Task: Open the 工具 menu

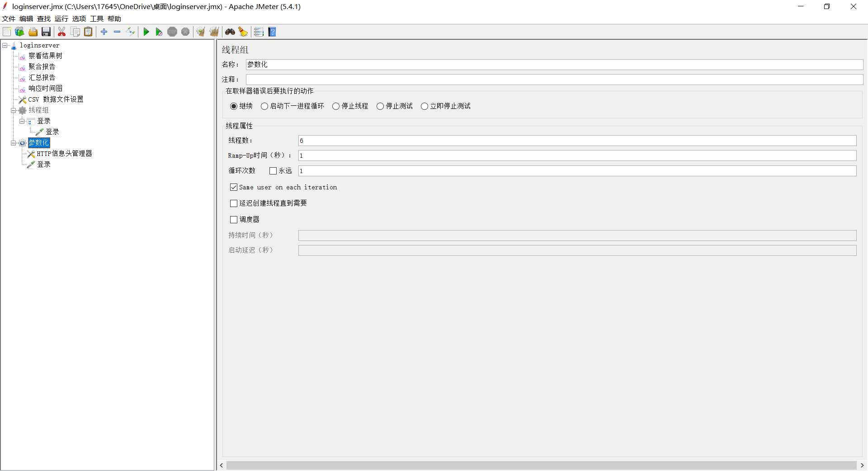Action: (97, 19)
